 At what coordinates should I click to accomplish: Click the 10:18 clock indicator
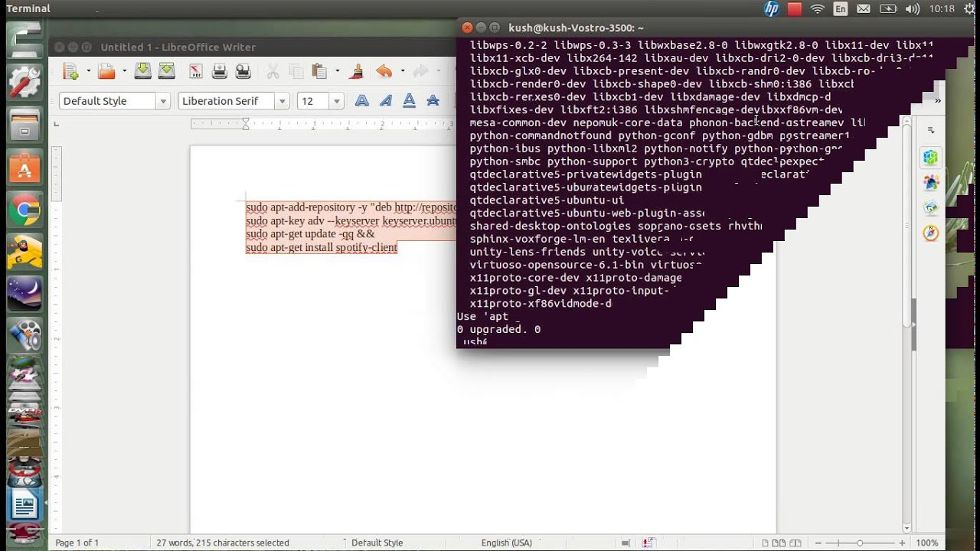pyautogui.click(x=942, y=9)
